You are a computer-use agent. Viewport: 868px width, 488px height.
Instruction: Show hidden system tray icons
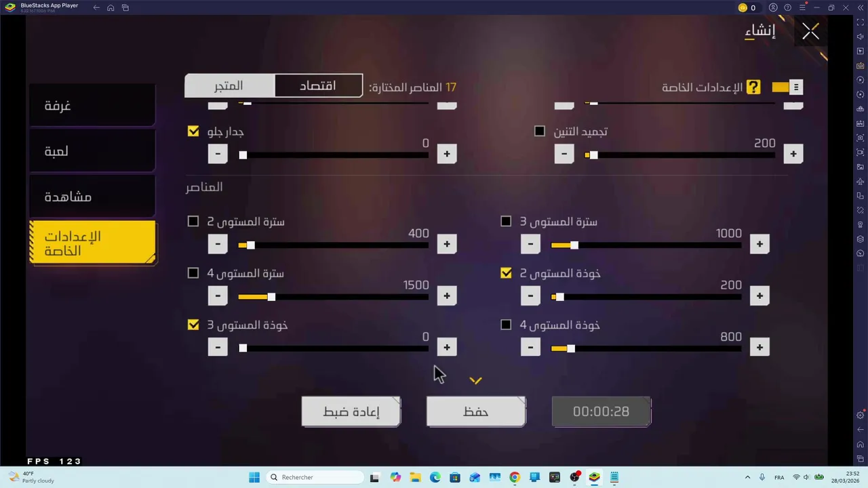[747, 477]
